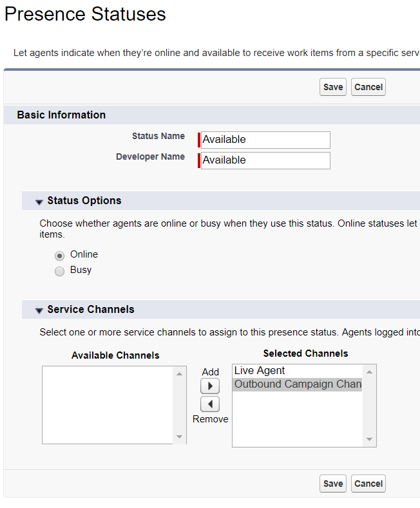Click Available Channels scroll down arrow
This screenshot has width=420, height=508.
[x=179, y=437]
